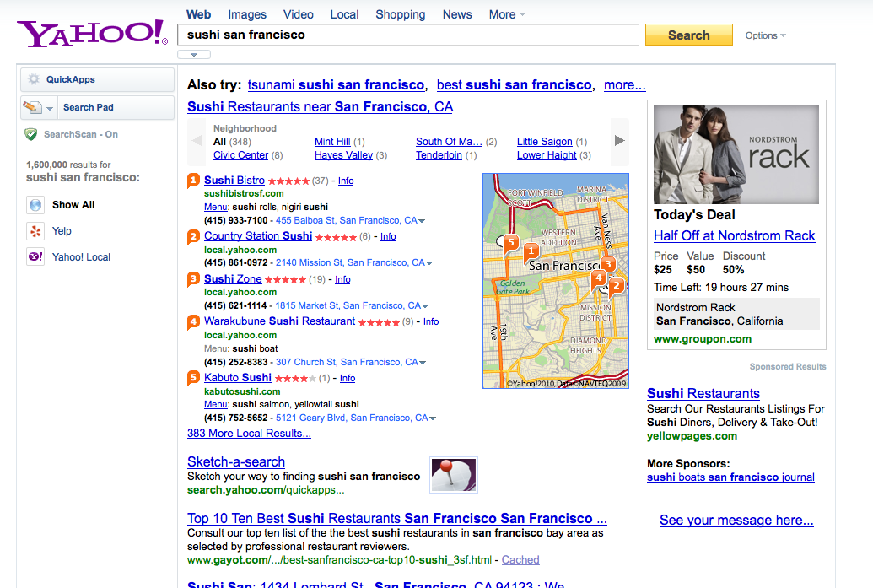Switch to the News search tab
This screenshot has width=873, height=588.
tap(456, 13)
